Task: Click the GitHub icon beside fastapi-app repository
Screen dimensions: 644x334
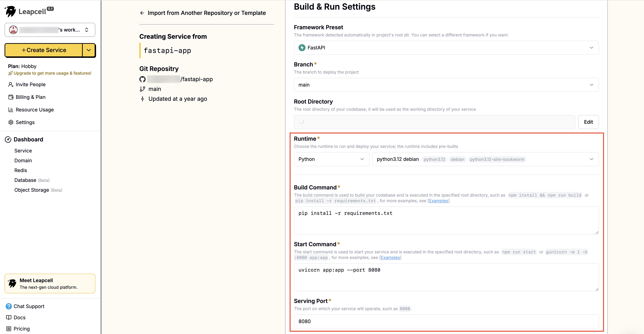Action: [x=143, y=79]
